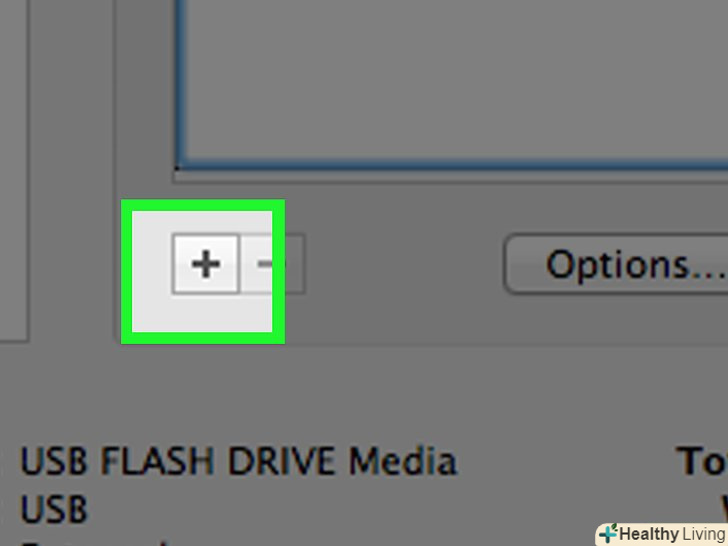Click the USB connection type text
Viewport: 728px width, 546px height.
tap(54, 509)
